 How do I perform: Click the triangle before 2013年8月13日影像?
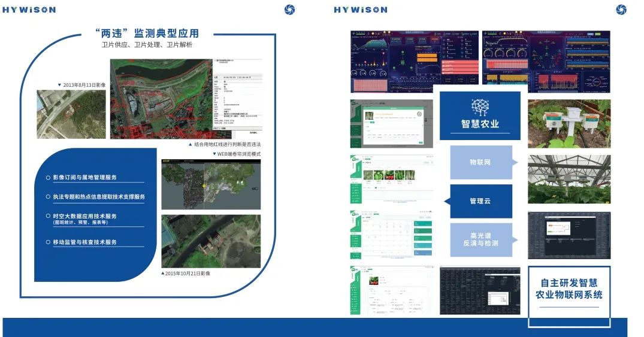click(59, 85)
